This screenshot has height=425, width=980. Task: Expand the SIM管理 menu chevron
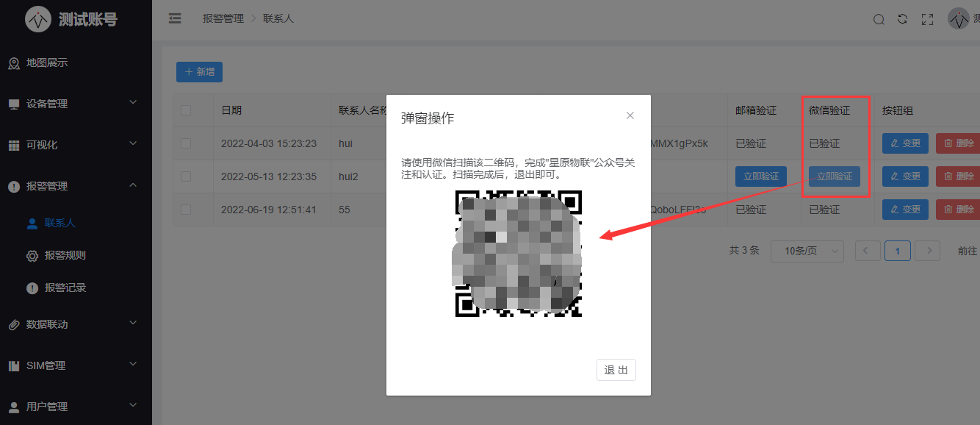click(x=133, y=364)
